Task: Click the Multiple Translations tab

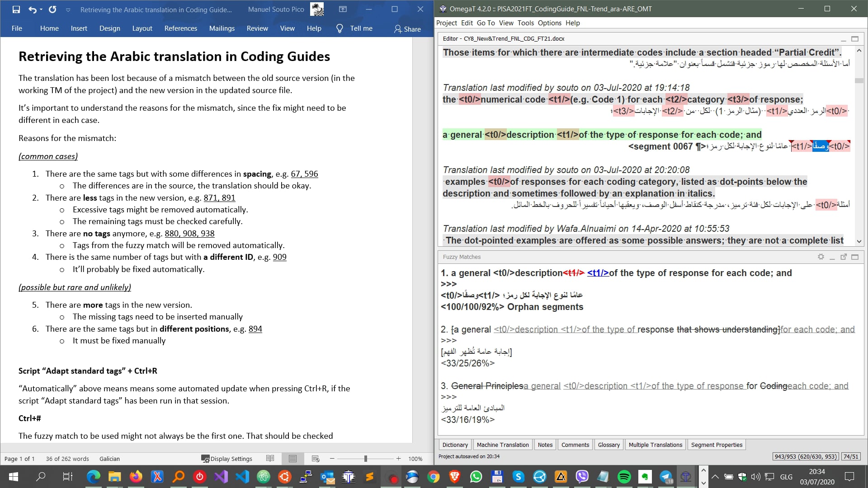Action: 655,445
